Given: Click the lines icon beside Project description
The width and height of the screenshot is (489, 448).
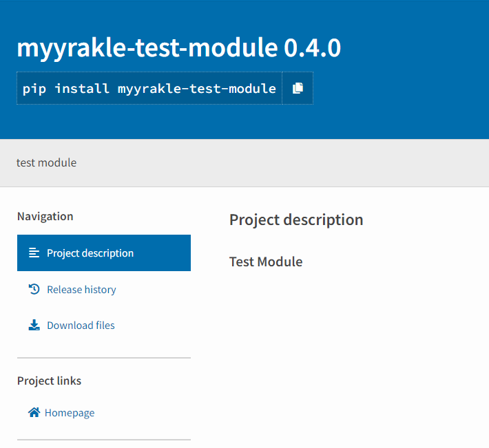Looking at the screenshot, I should pos(34,253).
